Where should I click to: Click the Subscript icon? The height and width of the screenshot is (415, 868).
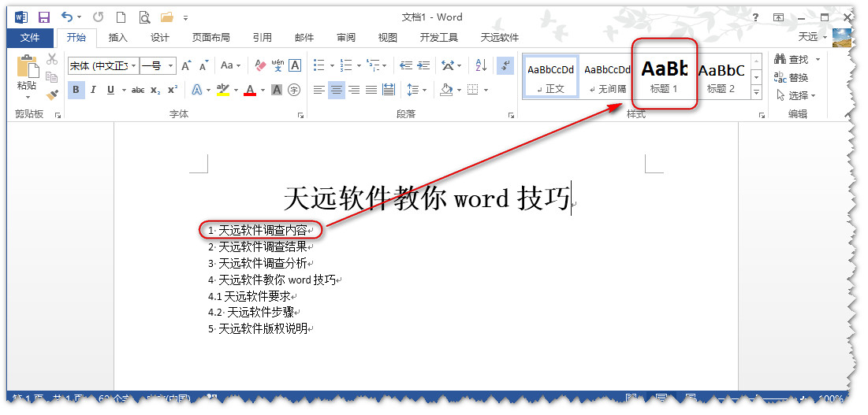pyautogui.click(x=155, y=90)
